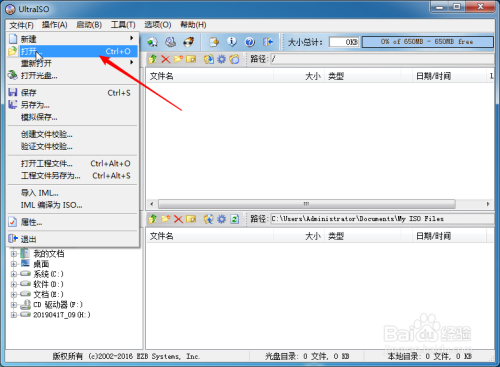Expand the 桌面 tree node
Screen dimensions: 500x367
click(x=14, y=264)
